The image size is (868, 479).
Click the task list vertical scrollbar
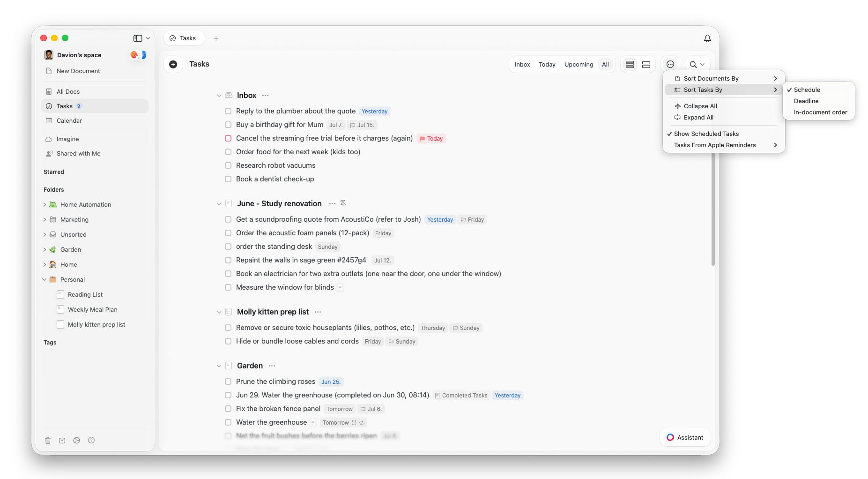coord(713,209)
